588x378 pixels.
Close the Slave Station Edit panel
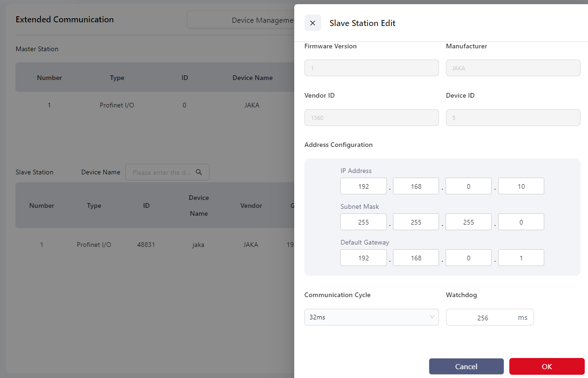(x=312, y=23)
